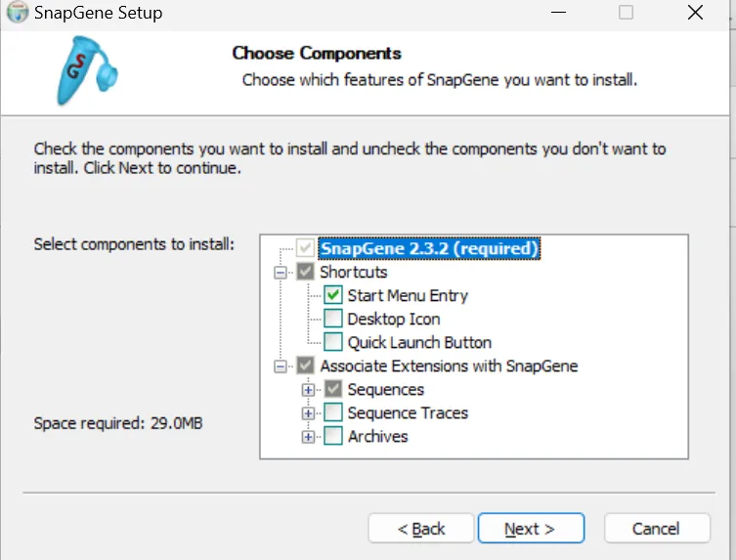
Task: Check the Archives checkbox
Action: point(333,436)
